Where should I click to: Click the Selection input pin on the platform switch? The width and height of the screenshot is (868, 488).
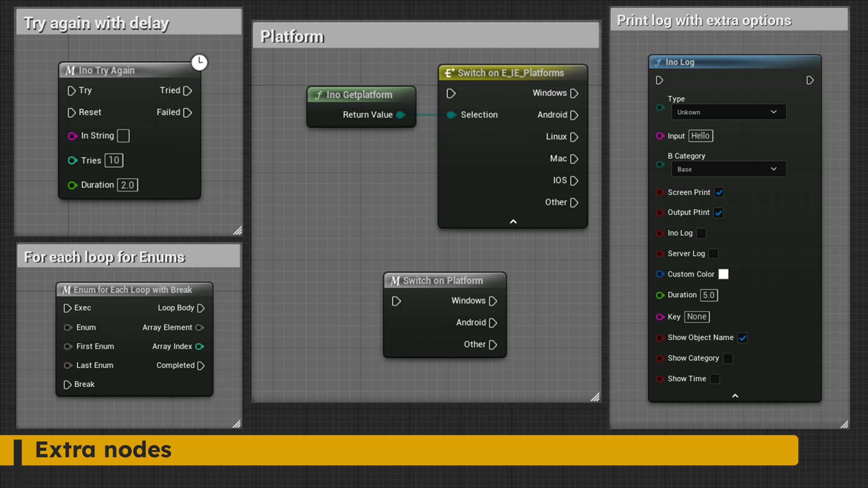(451, 115)
